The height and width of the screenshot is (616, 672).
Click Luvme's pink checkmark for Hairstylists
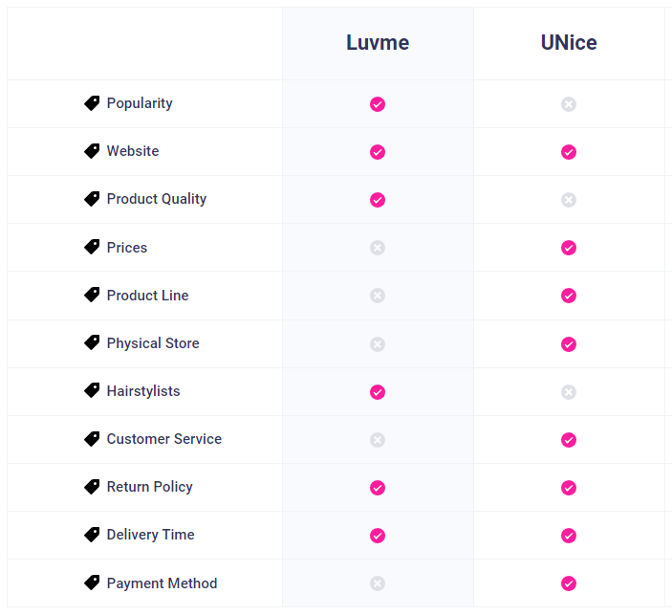tap(378, 392)
